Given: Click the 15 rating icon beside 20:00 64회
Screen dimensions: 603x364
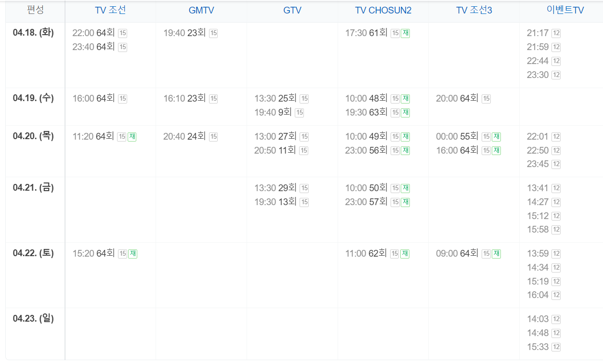Looking at the screenshot, I should coord(486,99).
